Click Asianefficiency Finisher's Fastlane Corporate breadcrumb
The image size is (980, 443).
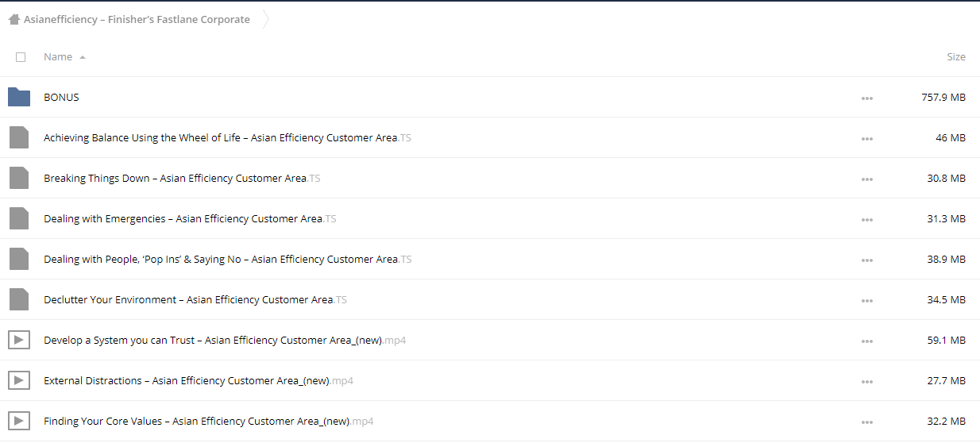click(x=137, y=19)
